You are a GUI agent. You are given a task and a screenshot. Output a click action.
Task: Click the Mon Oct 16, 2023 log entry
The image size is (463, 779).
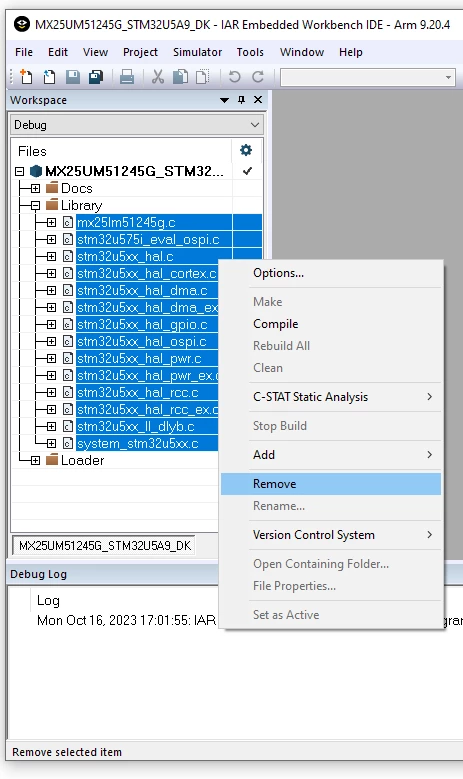(126, 621)
